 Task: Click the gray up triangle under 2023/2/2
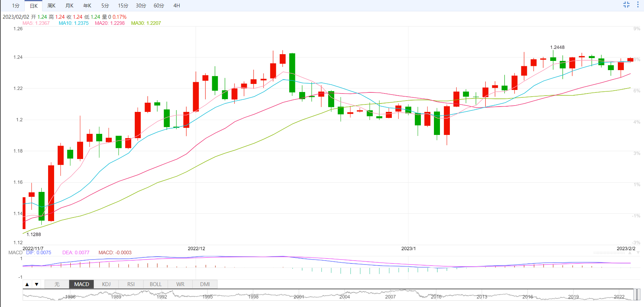pyautogui.click(x=630, y=253)
